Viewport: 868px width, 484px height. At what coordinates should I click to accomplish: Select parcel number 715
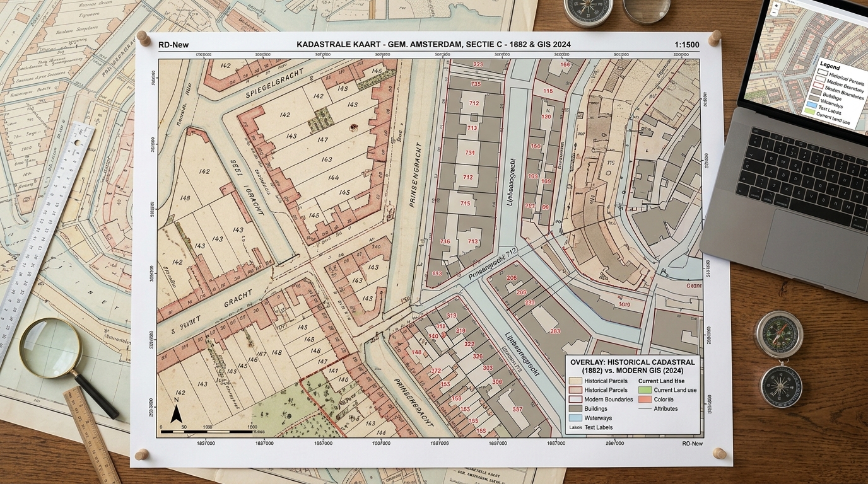tap(466, 203)
